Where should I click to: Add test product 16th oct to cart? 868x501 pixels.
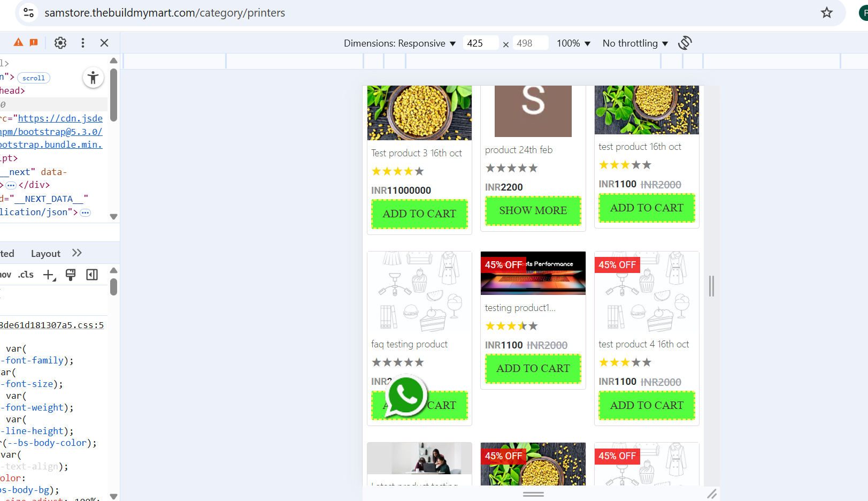[x=647, y=208]
